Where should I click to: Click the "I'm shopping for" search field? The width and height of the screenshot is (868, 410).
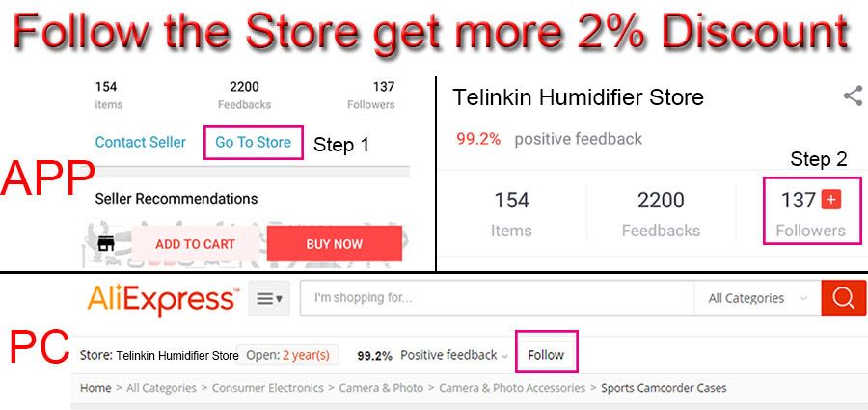point(497,298)
